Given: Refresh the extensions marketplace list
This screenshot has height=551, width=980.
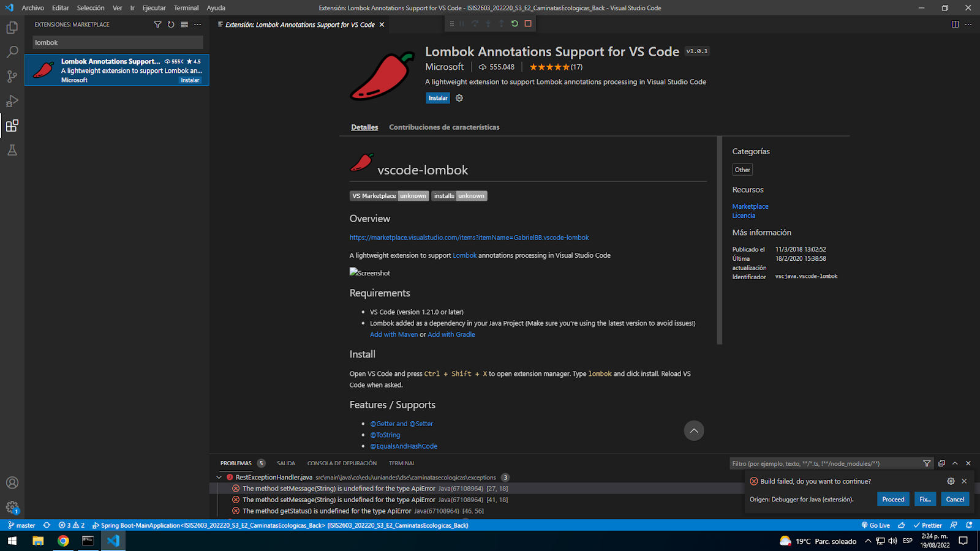Looking at the screenshot, I should coord(171,24).
